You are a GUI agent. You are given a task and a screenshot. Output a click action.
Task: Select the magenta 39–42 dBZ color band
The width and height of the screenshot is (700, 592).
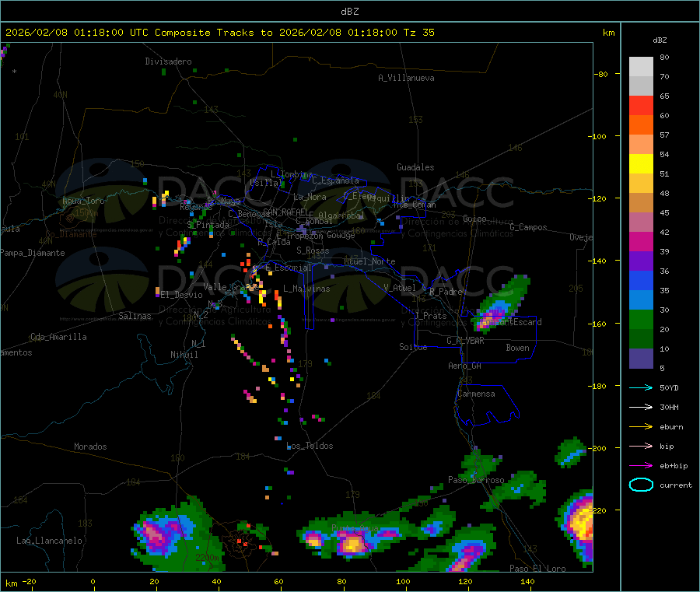(641, 241)
